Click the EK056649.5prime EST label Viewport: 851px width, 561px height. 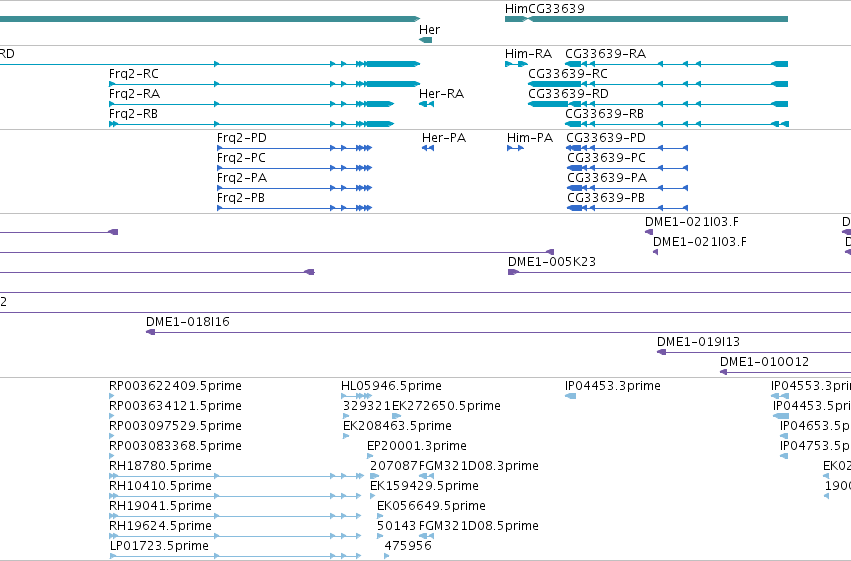coord(431,506)
